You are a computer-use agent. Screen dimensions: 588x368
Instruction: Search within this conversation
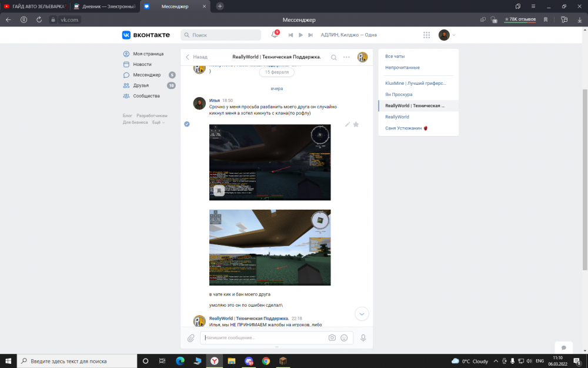tap(334, 58)
